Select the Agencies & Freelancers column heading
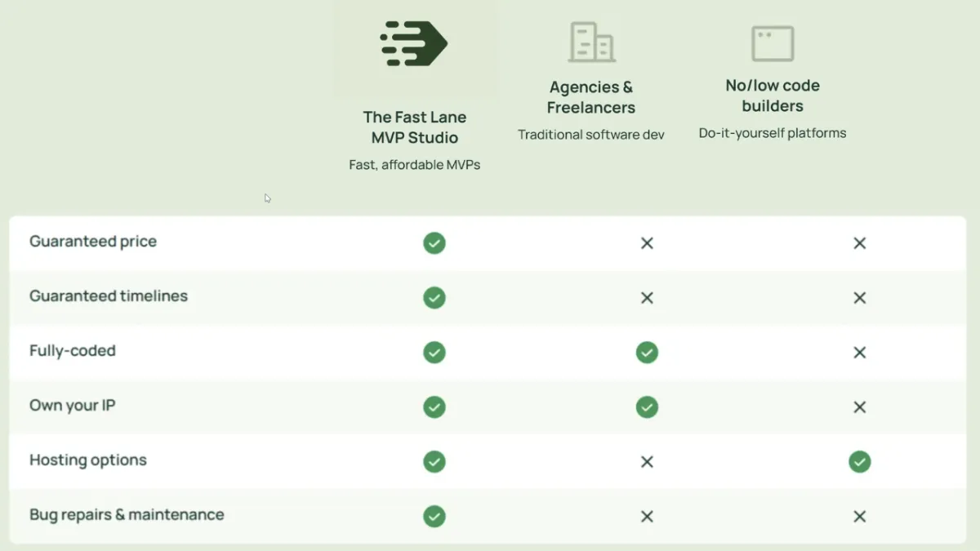This screenshot has width=980, height=551. (591, 97)
